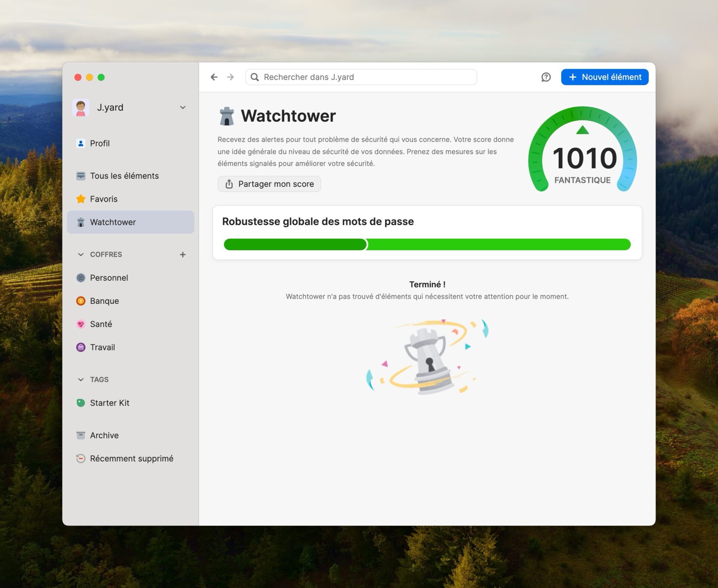718x588 pixels.
Task: Click the Starter Kit tag icon
Action: click(x=81, y=403)
